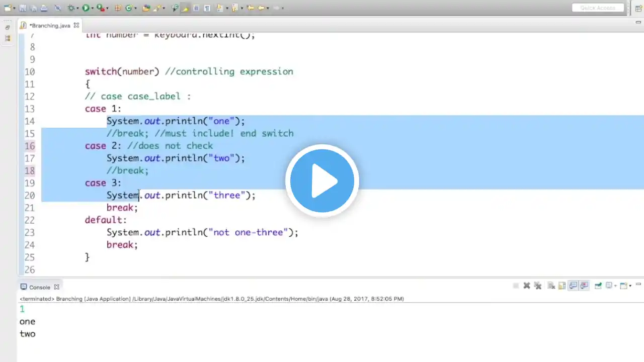This screenshot has width=644, height=362.
Task: Navigate Back with yellow arrow icon
Action: tap(261, 8)
